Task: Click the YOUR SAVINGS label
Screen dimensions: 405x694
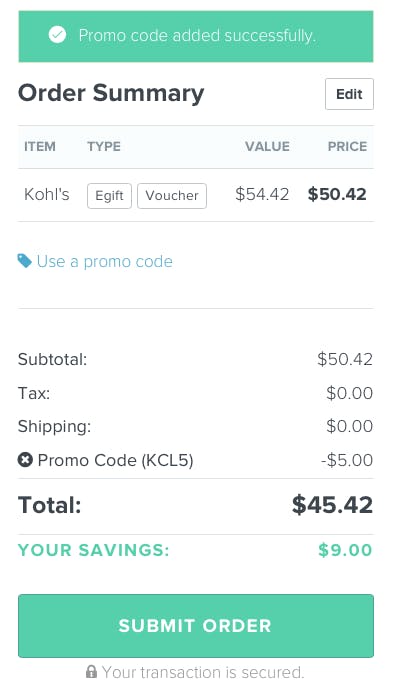Action: [94, 550]
